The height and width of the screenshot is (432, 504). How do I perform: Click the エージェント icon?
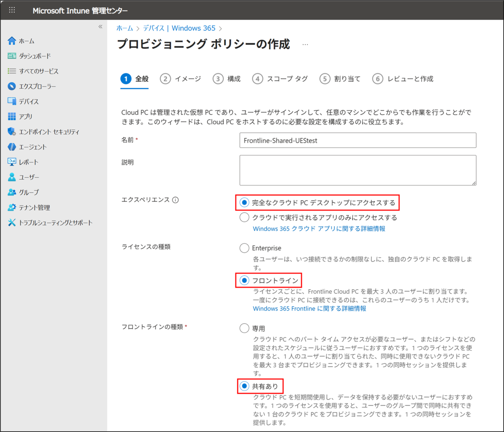(12, 147)
